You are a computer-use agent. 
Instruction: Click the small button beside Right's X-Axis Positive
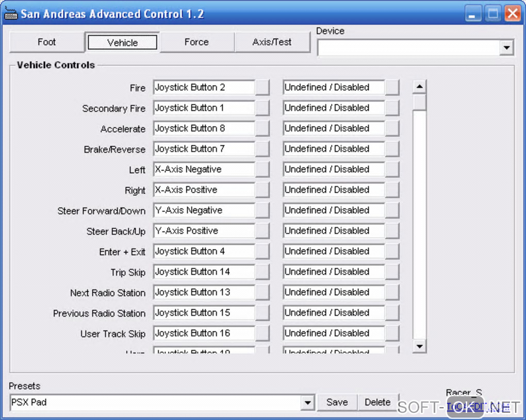(262, 190)
